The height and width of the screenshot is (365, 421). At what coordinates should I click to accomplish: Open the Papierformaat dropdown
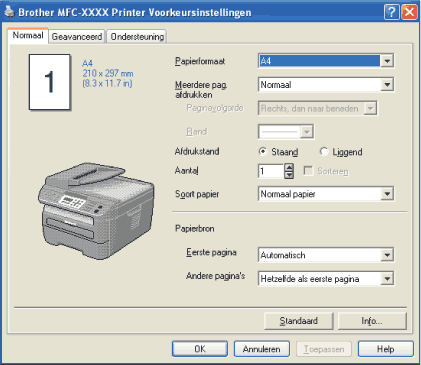click(387, 61)
